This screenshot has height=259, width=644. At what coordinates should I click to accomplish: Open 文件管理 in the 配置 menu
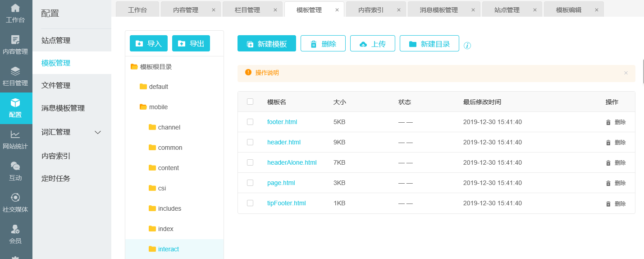tap(56, 85)
